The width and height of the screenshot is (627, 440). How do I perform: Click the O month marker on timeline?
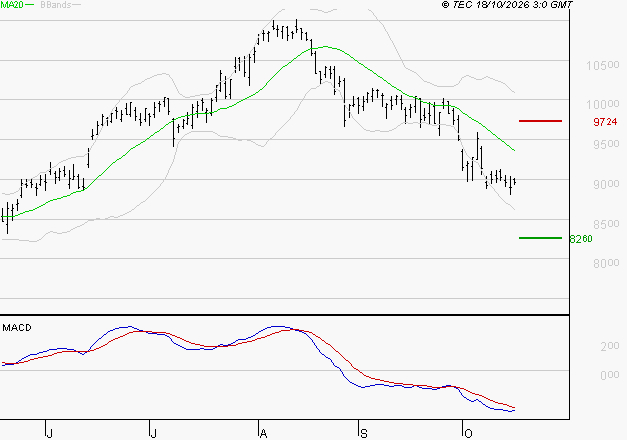click(x=468, y=434)
